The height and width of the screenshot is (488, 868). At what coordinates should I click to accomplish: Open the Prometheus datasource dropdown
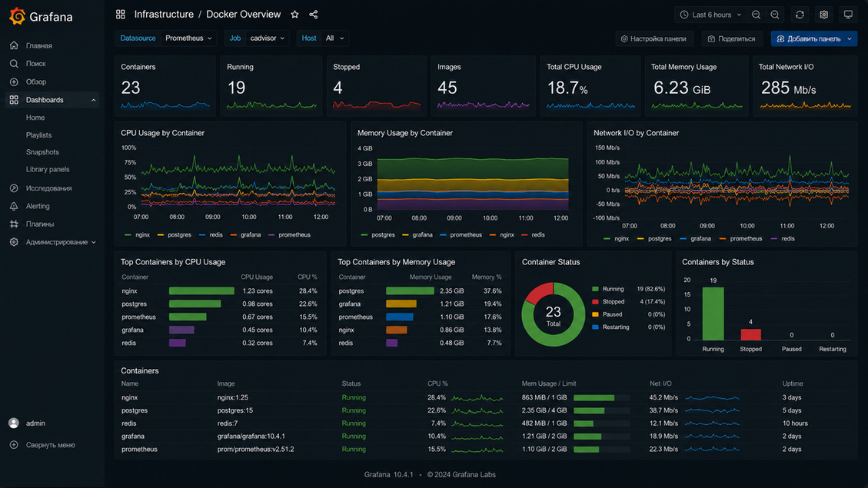[x=188, y=38]
